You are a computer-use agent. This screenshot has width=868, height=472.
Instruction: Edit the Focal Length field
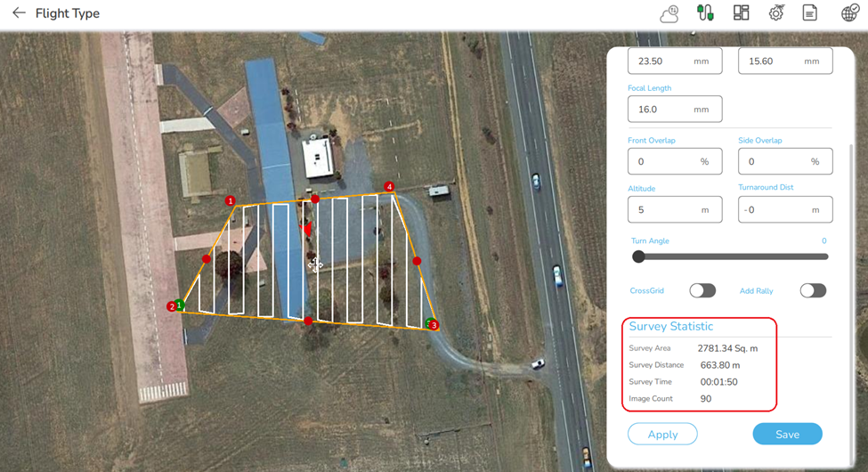click(675, 110)
